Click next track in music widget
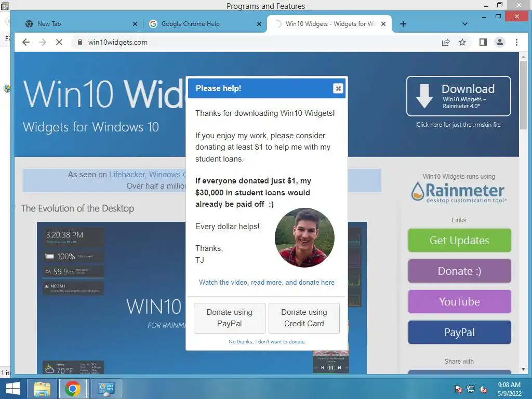The height and width of the screenshot is (399, 532). [339, 367]
